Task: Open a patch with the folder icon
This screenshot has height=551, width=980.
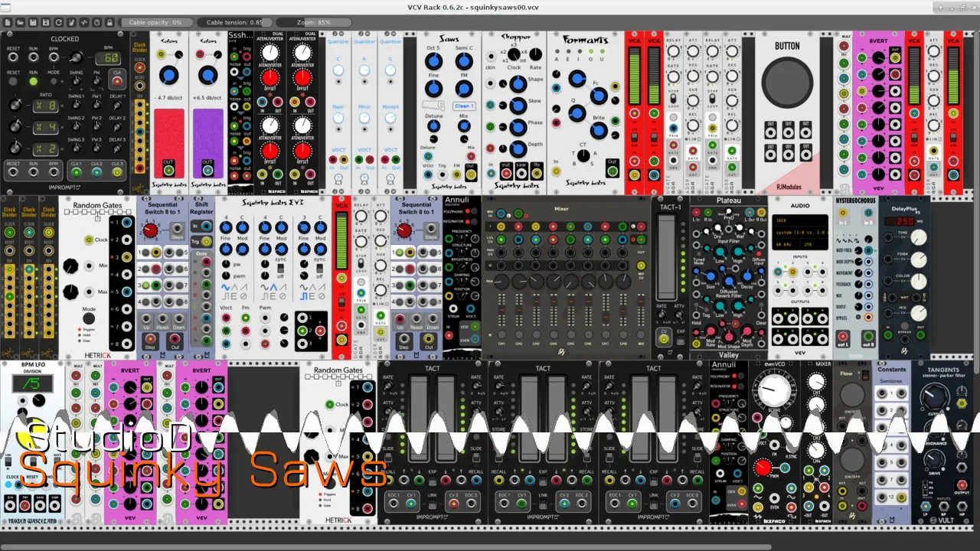Action: coord(21,22)
